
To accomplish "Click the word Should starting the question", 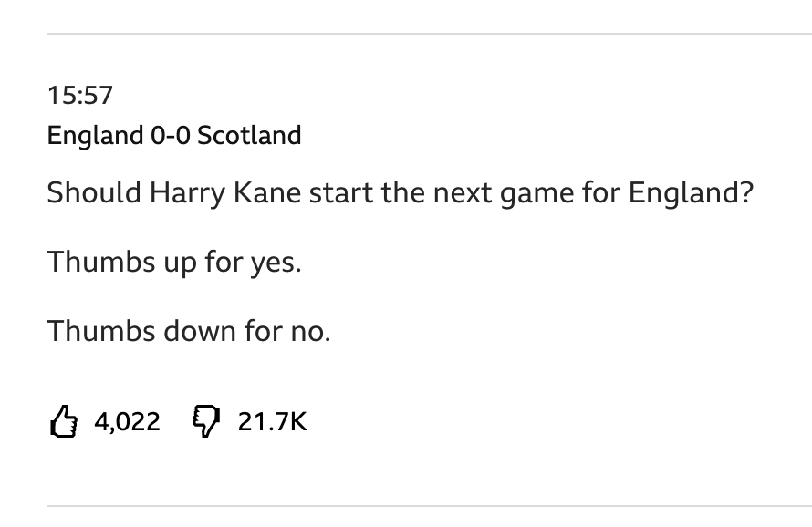I will pyautogui.click(x=94, y=193).
